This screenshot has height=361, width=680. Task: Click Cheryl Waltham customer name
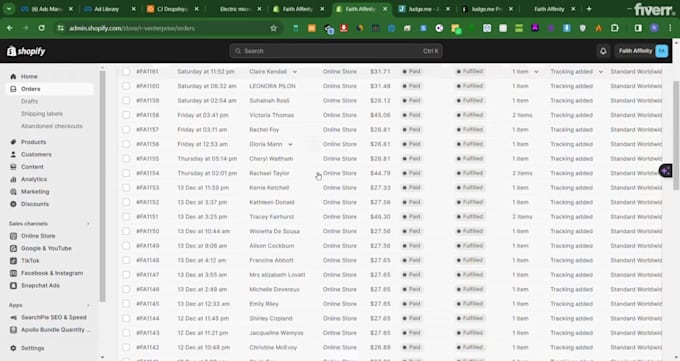(271, 159)
